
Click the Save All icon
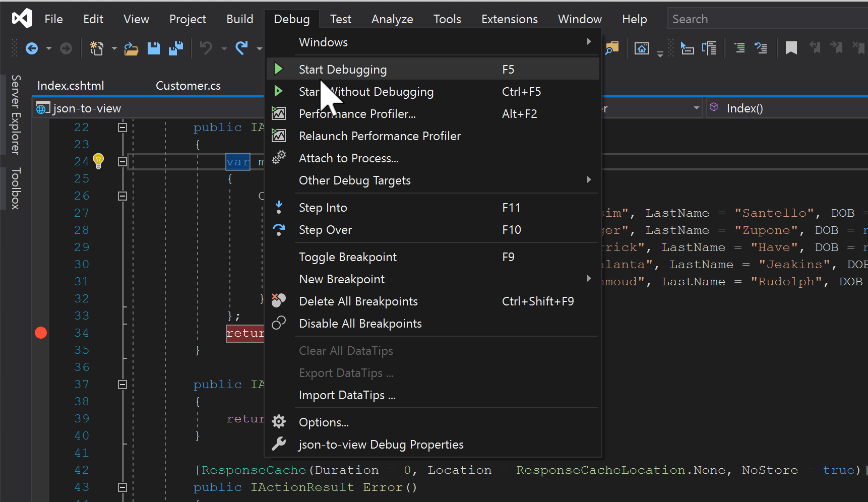175,48
